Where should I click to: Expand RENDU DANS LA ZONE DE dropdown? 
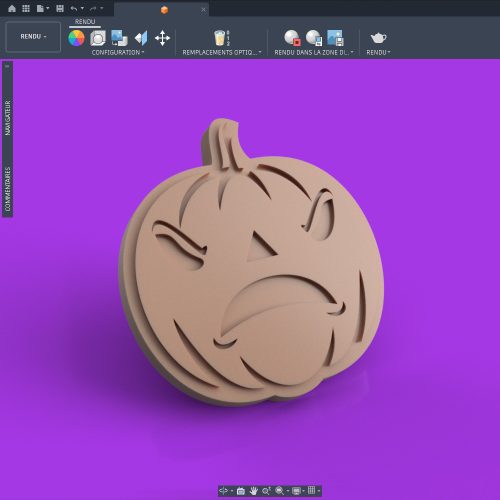click(x=314, y=52)
